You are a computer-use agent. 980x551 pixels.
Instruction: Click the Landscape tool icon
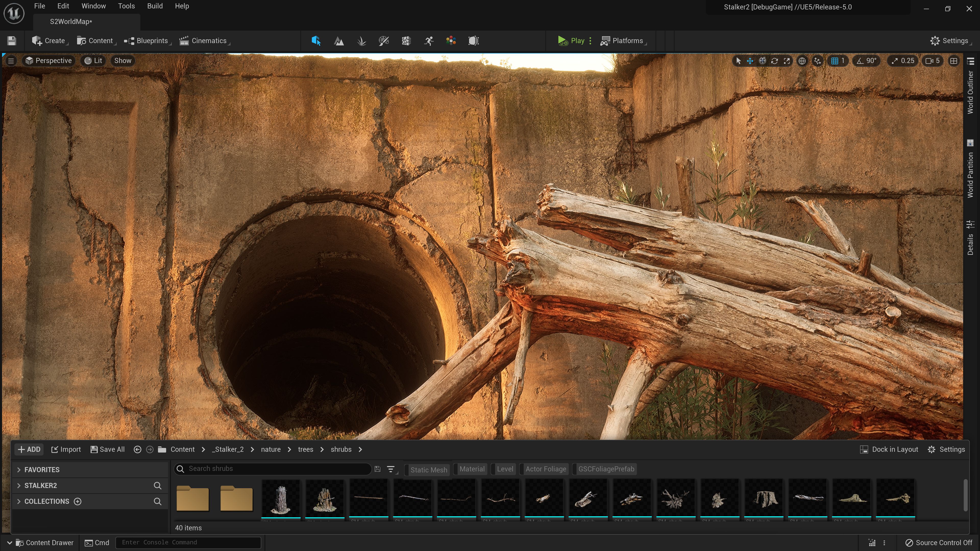point(339,40)
